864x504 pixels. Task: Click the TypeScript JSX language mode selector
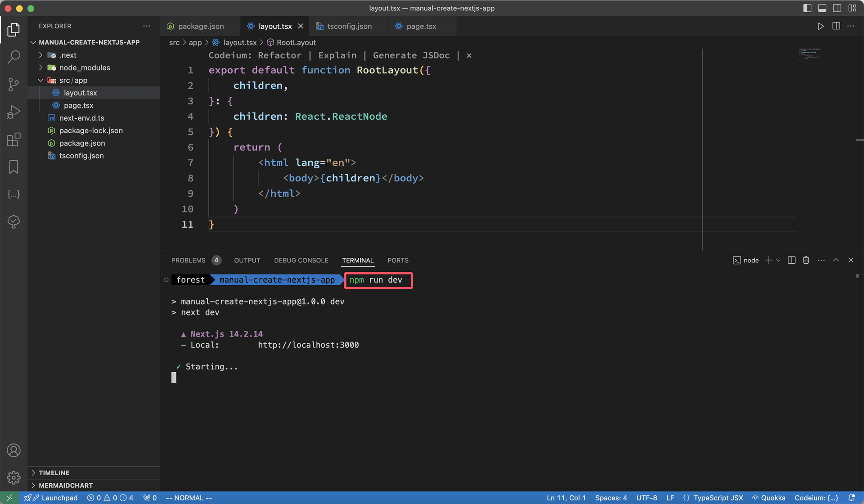718,498
